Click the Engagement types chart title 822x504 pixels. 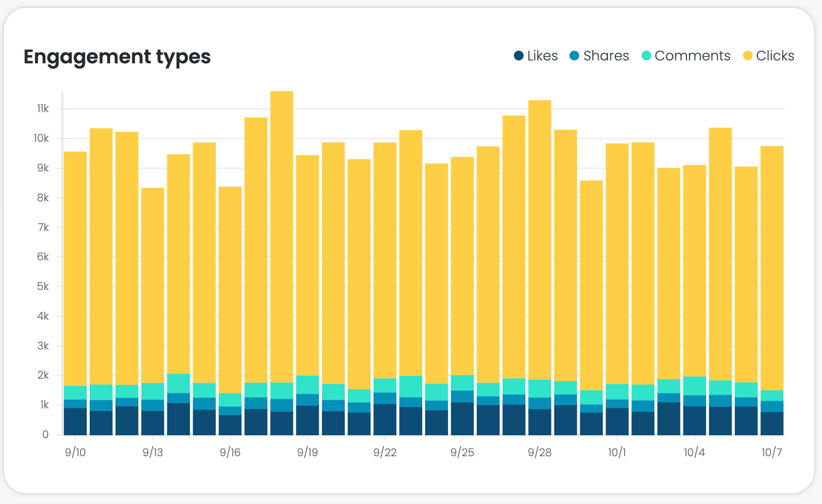tap(117, 57)
